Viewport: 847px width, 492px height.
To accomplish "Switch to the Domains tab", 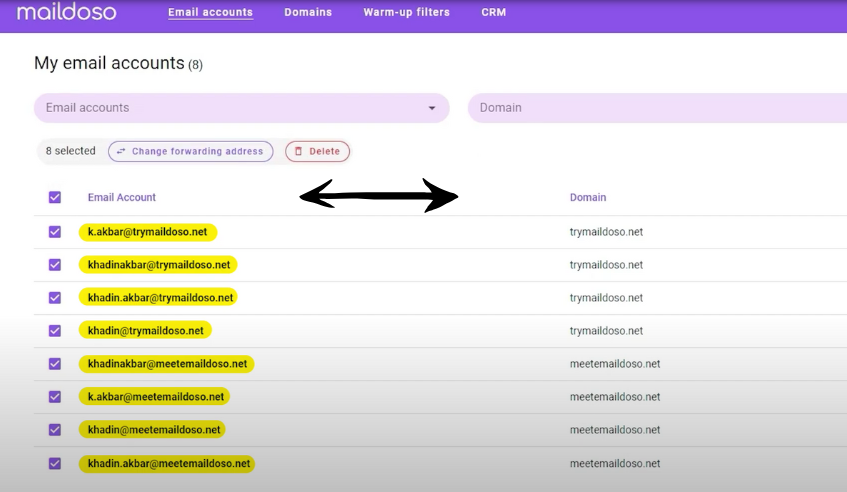I will tap(308, 12).
